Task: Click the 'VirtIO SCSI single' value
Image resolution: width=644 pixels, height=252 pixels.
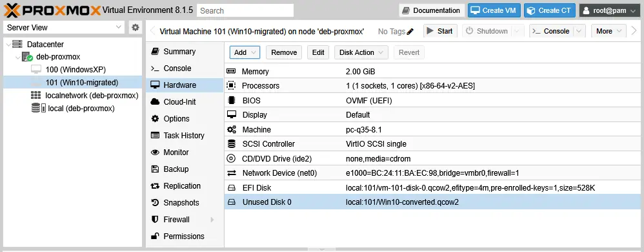Action: 376,144
